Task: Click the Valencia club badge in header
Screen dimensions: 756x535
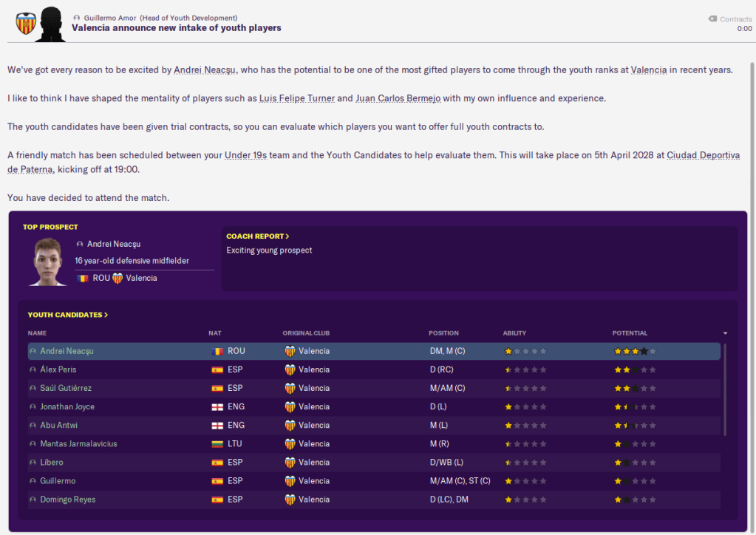Action: [26, 23]
